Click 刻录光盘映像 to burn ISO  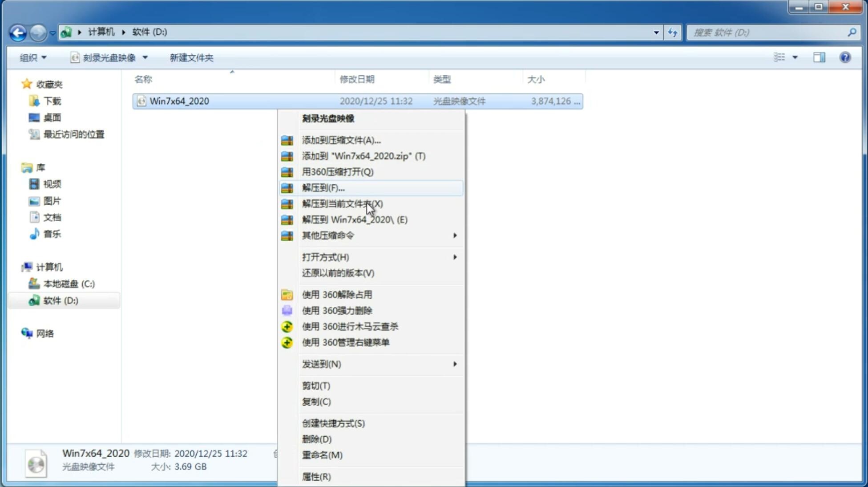pos(328,118)
